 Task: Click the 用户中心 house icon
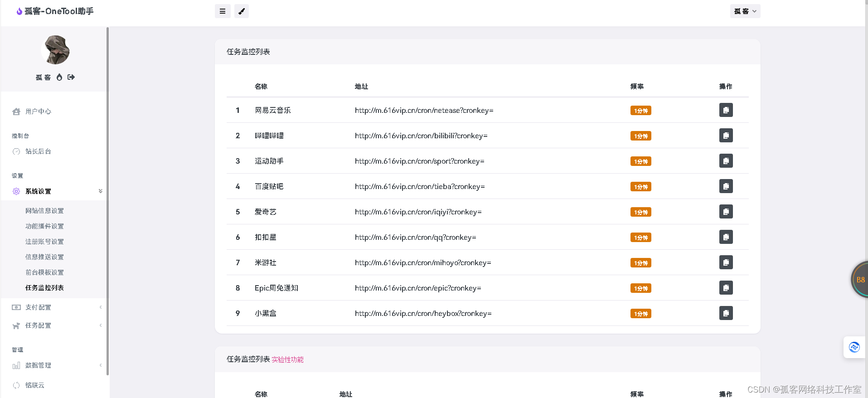tap(16, 112)
